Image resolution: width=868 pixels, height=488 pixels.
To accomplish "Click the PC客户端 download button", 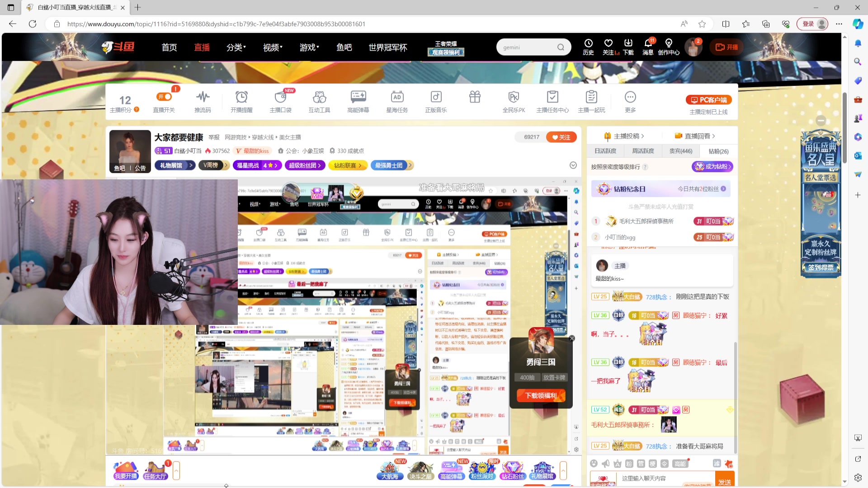I will 708,100.
